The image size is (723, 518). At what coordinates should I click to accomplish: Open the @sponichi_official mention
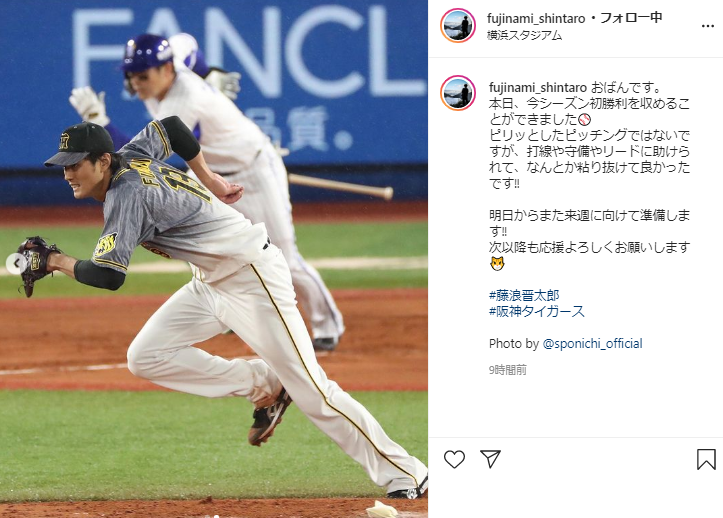click(593, 344)
